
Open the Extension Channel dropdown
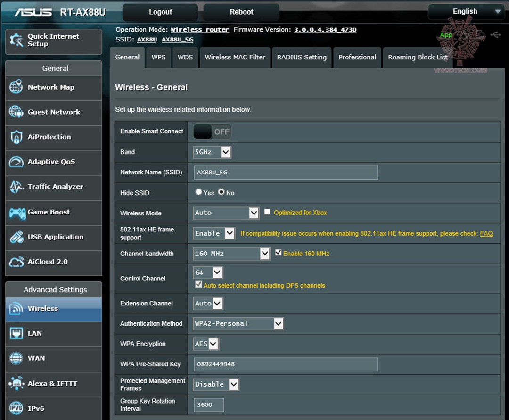click(208, 304)
